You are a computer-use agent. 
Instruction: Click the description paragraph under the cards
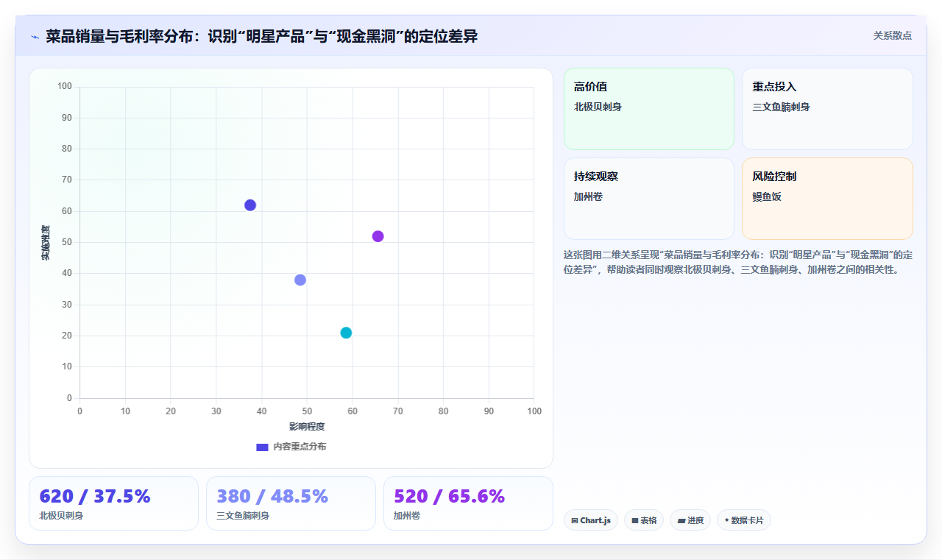[738, 262]
